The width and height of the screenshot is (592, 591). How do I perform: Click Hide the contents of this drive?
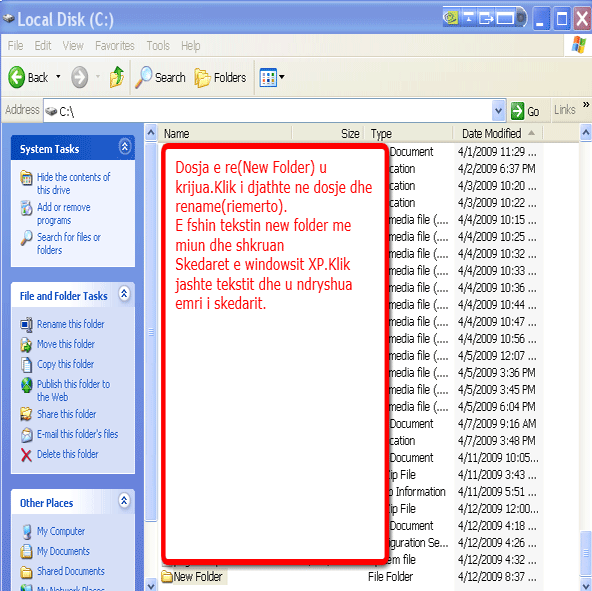(x=73, y=183)
